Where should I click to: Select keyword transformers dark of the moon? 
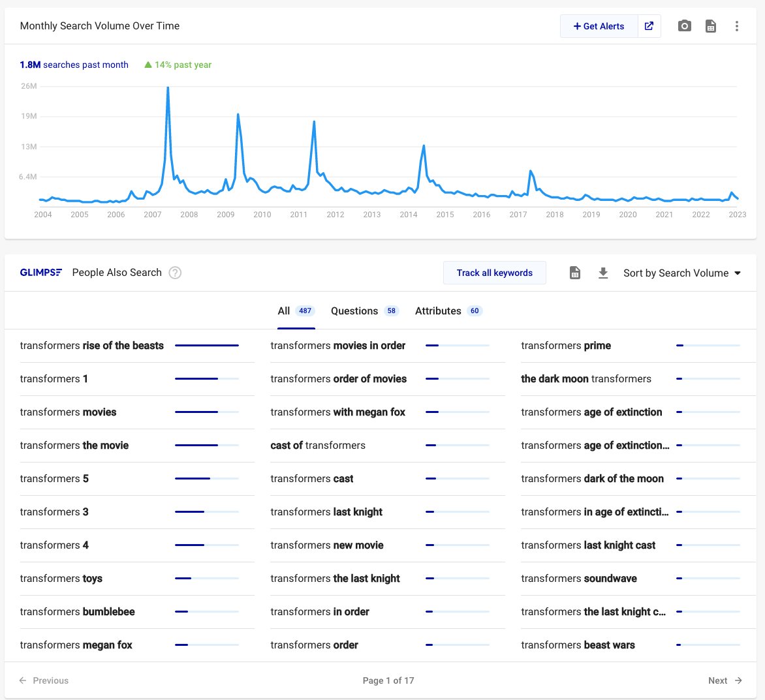(592, 479)
